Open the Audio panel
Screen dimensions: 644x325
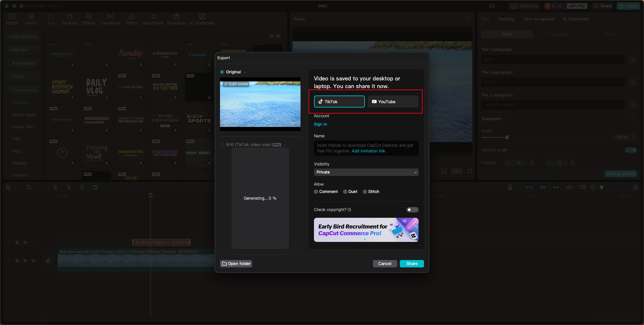31,19
